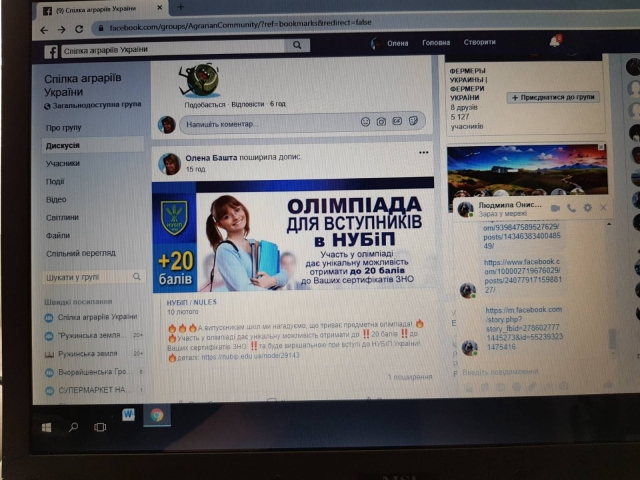Click the Шукати у групі search field
Screen dimensions: 640x480
click(x=88, y=277)
